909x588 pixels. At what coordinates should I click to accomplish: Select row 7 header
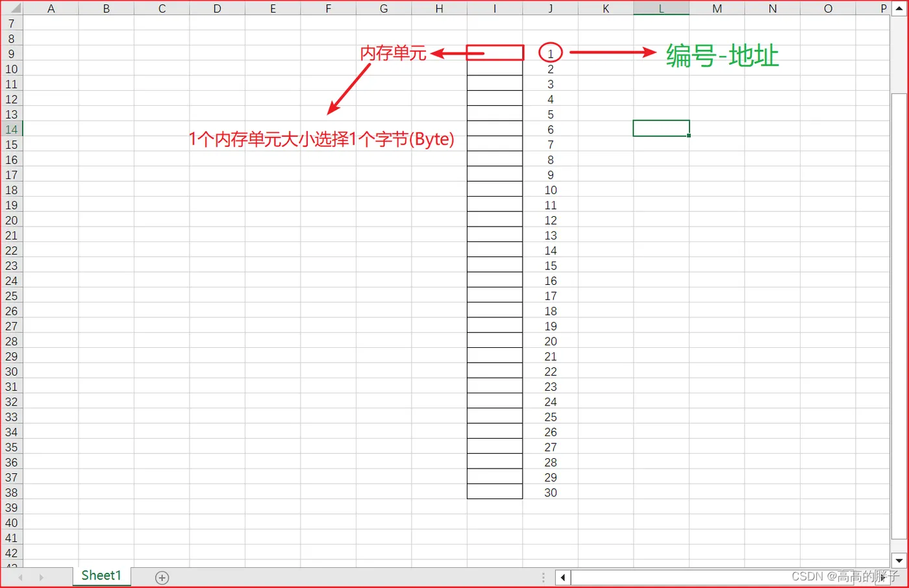(x=12, y=24)
